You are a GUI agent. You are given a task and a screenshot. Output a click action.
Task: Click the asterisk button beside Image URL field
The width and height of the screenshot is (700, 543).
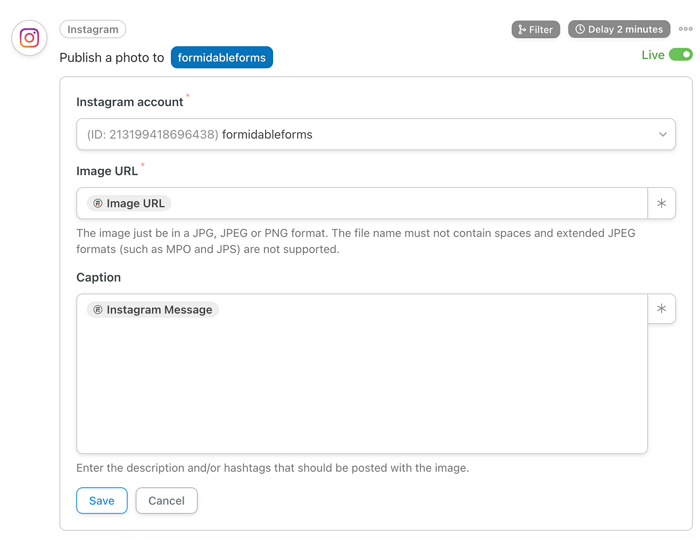(661, 204)
